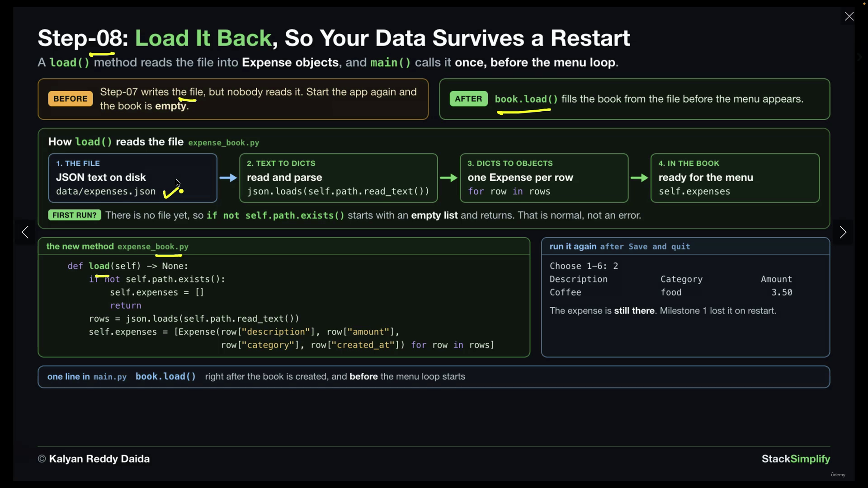Click 'book.load()' in the main.py note

tap(165, 376)
